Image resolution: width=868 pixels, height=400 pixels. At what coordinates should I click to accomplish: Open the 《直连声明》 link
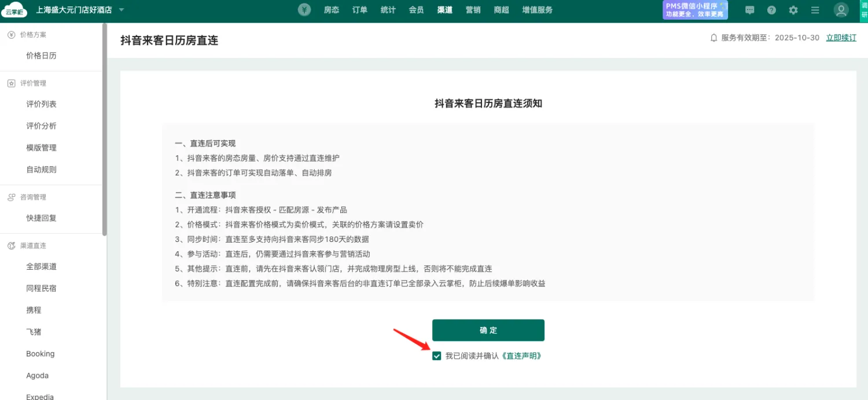[522, 356]
